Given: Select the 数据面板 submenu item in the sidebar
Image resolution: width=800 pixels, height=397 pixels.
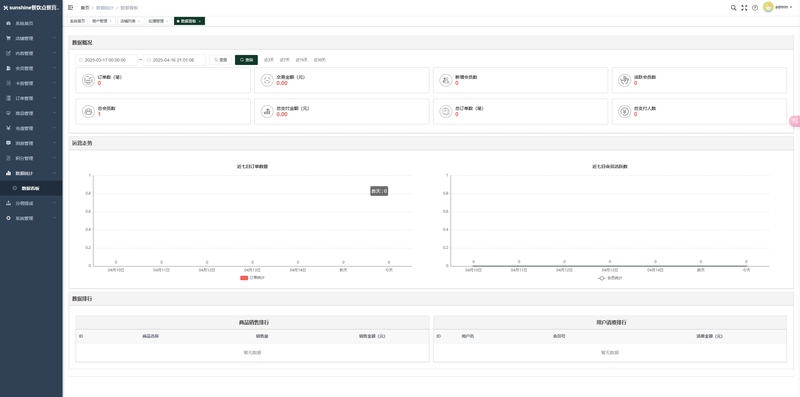Looking at the screenshot, I should point(31,188).
